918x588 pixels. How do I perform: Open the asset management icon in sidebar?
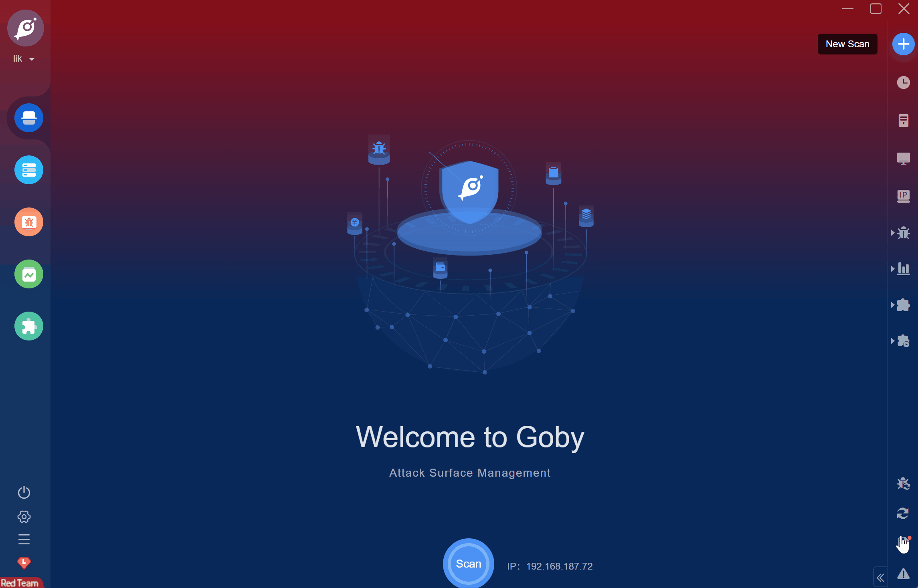[28, 170]
